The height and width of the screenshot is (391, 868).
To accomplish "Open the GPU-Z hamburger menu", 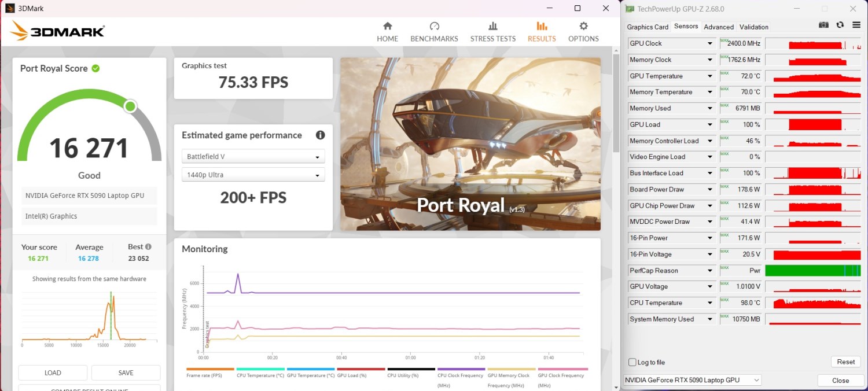I will click(x=856, y=25).
